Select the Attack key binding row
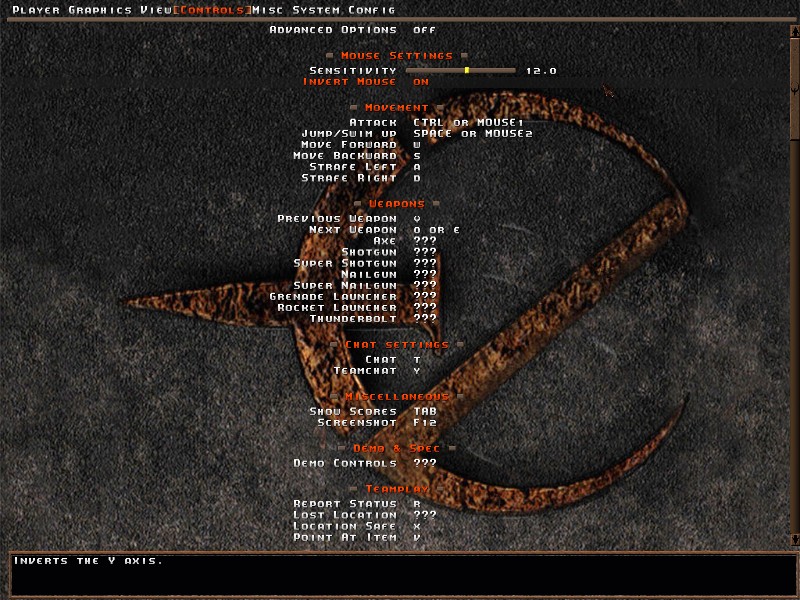 436,122
